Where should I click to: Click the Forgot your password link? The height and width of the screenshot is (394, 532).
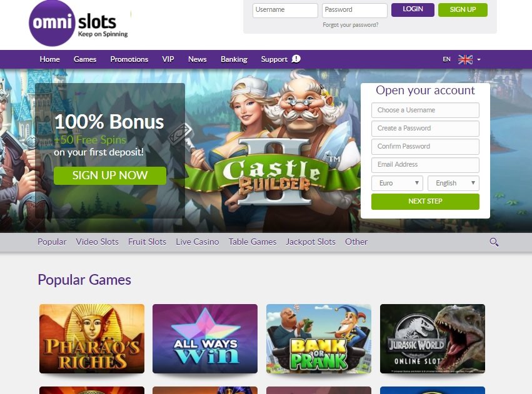click(351, 25)
